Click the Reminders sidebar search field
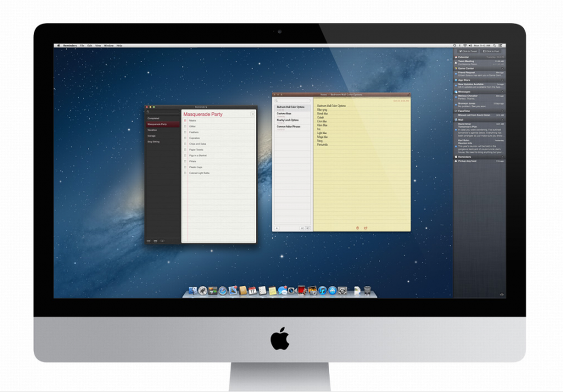Image resolution: width=563 pixels, height=392 pixels. click(162, 112)
